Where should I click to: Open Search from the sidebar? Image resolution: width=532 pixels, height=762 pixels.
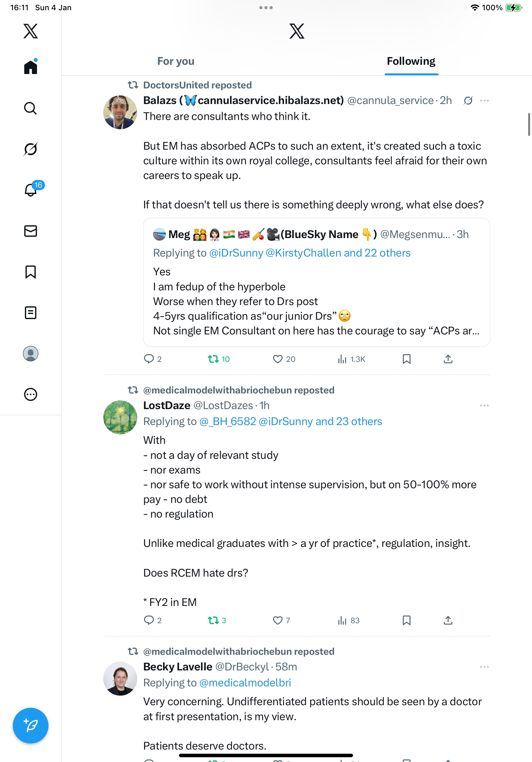coord(31,108)
